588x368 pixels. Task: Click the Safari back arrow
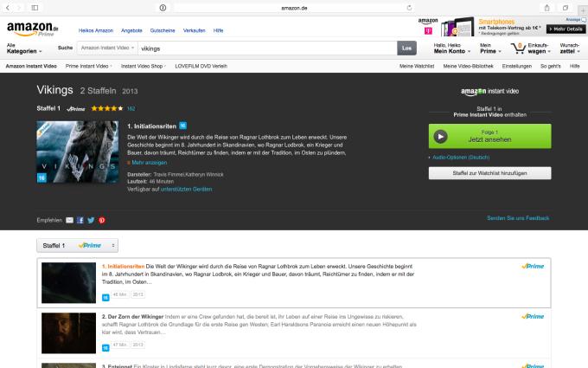pyautogui.click(x=8, y=8)
